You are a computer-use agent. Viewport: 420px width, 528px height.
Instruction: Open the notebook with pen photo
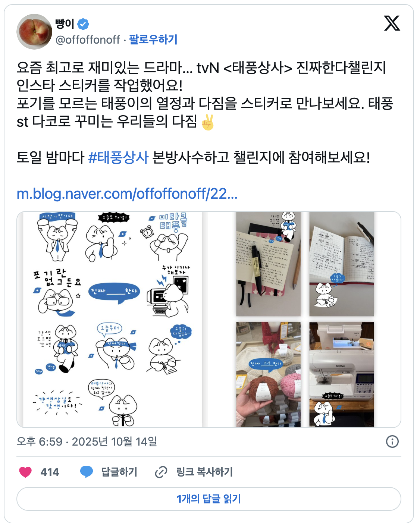tap(268, 264)
